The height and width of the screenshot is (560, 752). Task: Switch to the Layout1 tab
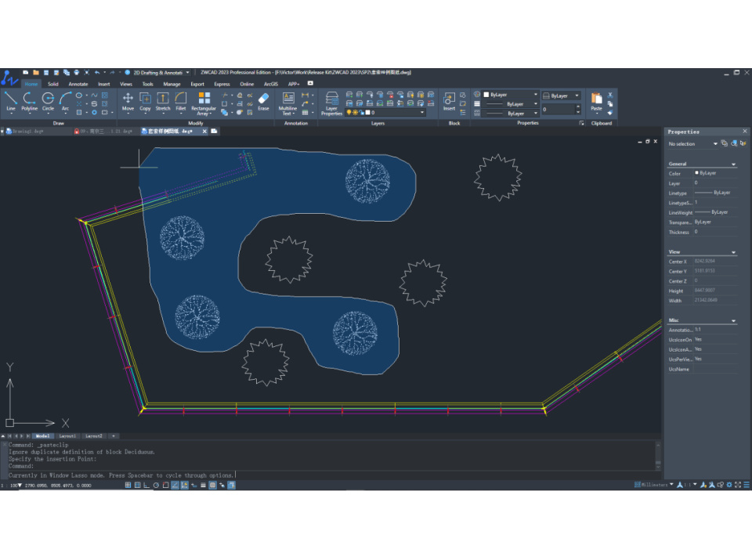click(67, 436)
